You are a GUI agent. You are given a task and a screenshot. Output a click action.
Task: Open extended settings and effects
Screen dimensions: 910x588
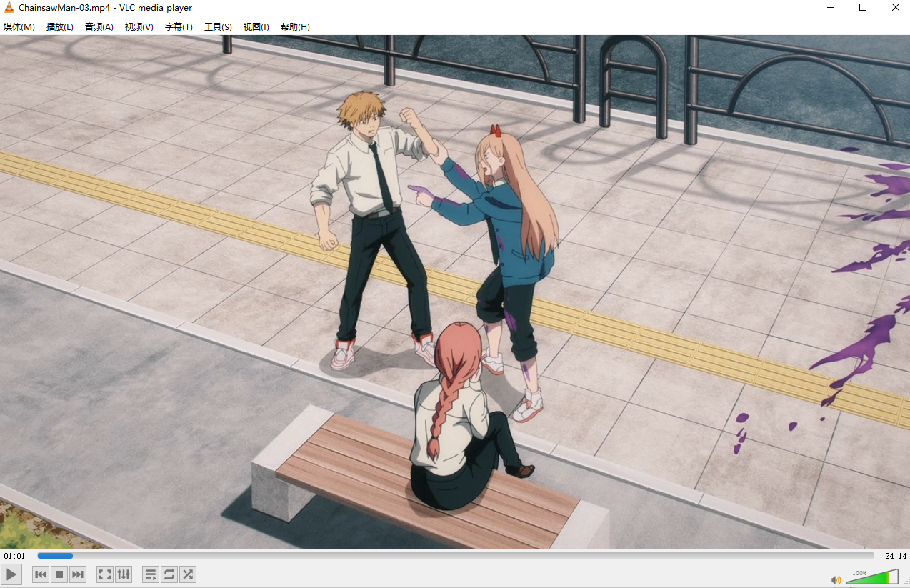pos(124,574)
